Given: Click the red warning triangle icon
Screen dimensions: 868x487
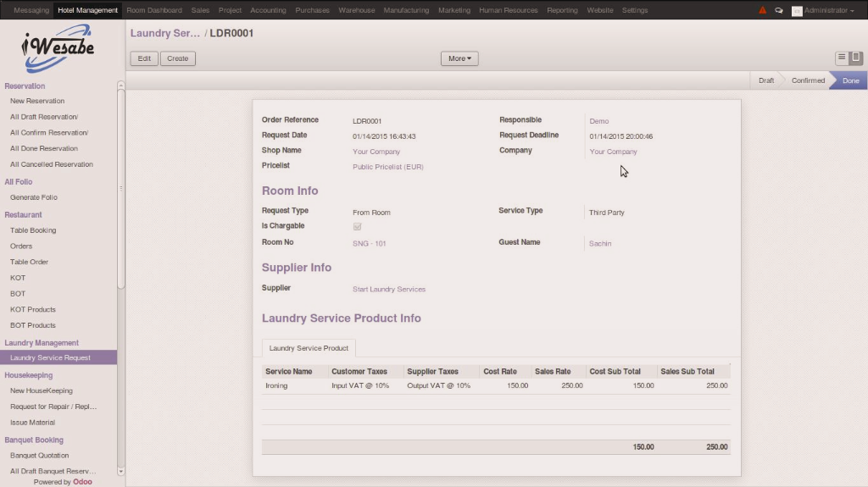Looking at the screenshot, I should click(762, 10).
